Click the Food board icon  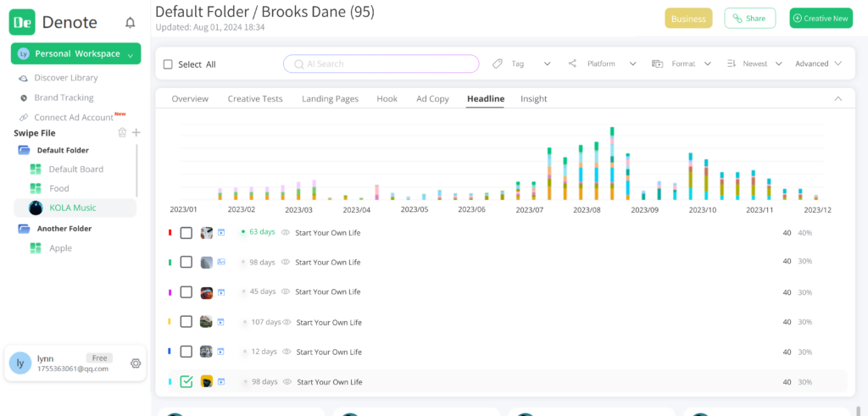(x=36, y=189)
